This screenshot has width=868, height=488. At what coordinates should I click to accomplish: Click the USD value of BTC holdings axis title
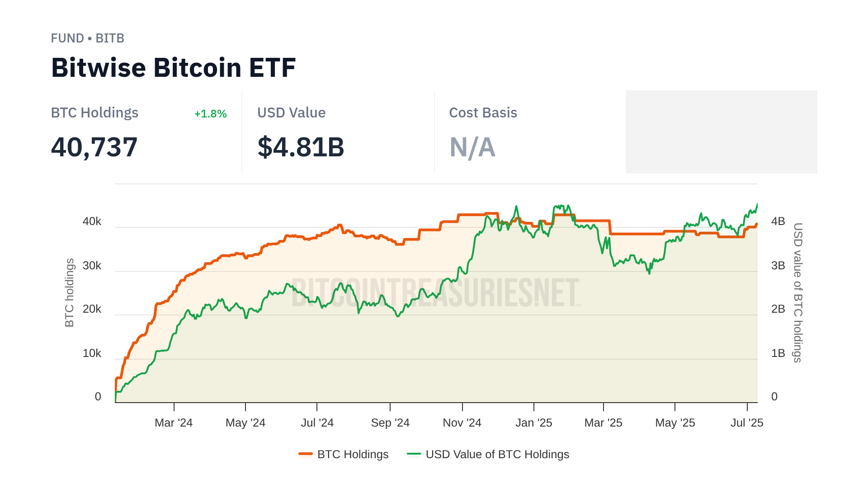(x=798, y=292)
